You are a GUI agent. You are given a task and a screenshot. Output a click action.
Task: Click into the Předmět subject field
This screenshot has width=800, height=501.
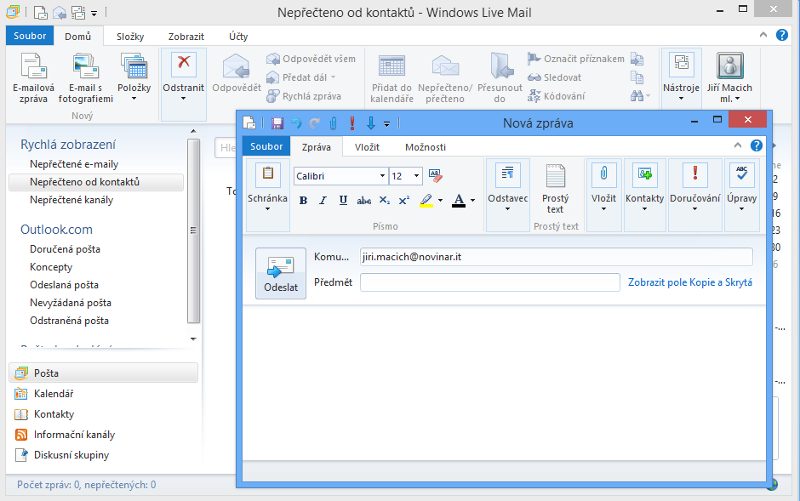point(490,283)
